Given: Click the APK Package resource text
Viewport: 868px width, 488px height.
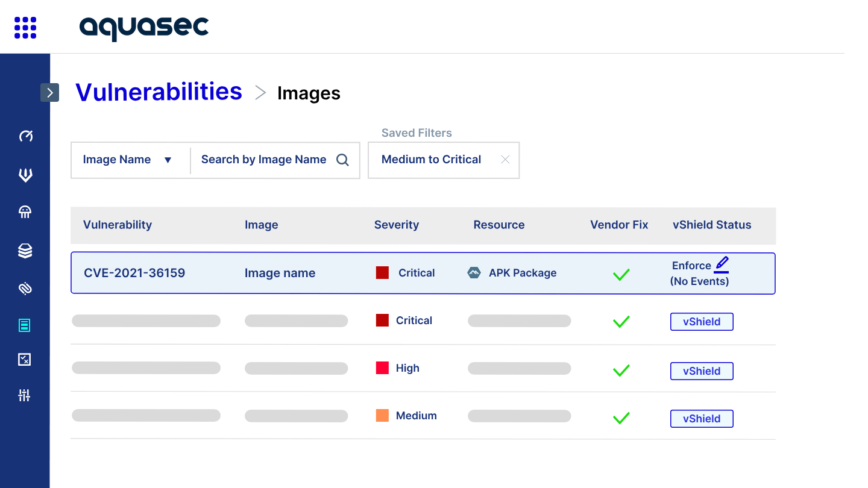Looking at the screenshot, I should pos(523,273).
